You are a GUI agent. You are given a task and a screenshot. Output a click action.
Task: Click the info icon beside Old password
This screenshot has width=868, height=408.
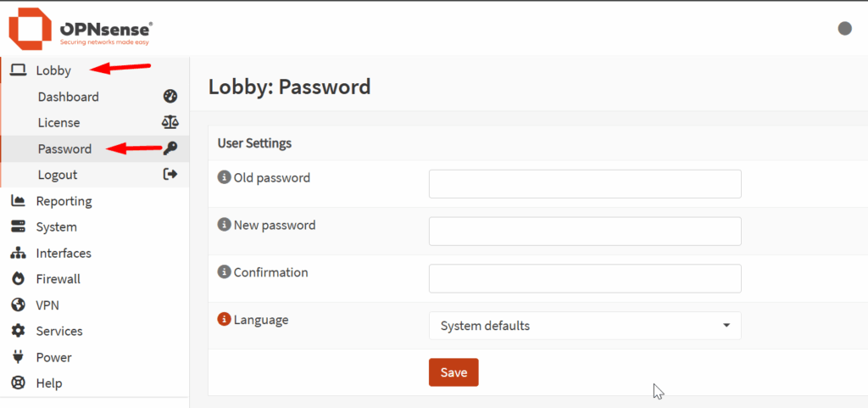click(225, 178)
